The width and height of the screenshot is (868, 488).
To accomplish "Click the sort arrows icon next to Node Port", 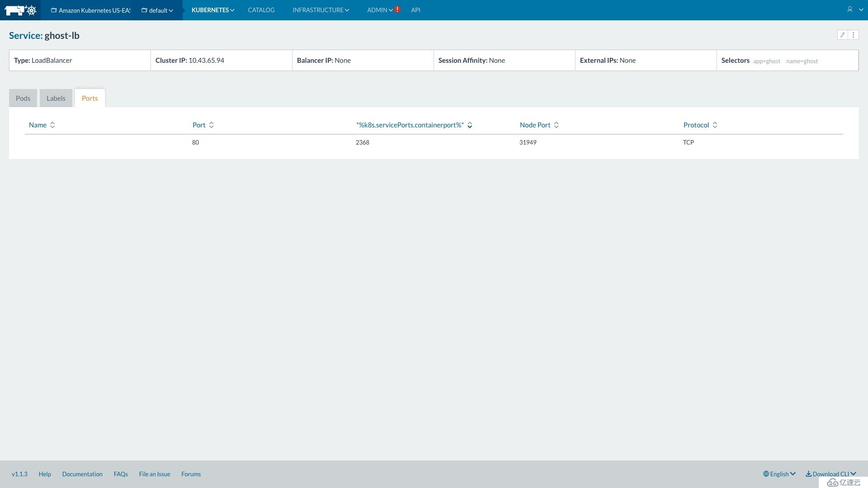I will 557,125.
